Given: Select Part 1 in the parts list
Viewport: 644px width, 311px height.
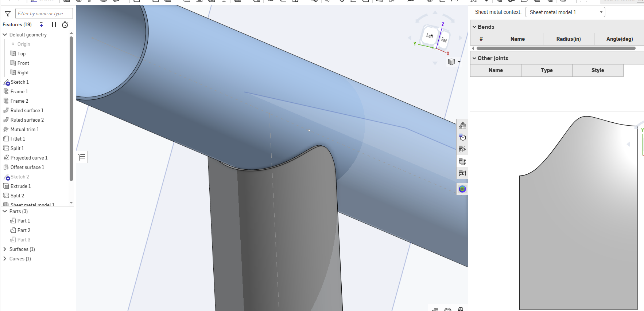Looking at the screenshot, I should (x=24, y=221).
